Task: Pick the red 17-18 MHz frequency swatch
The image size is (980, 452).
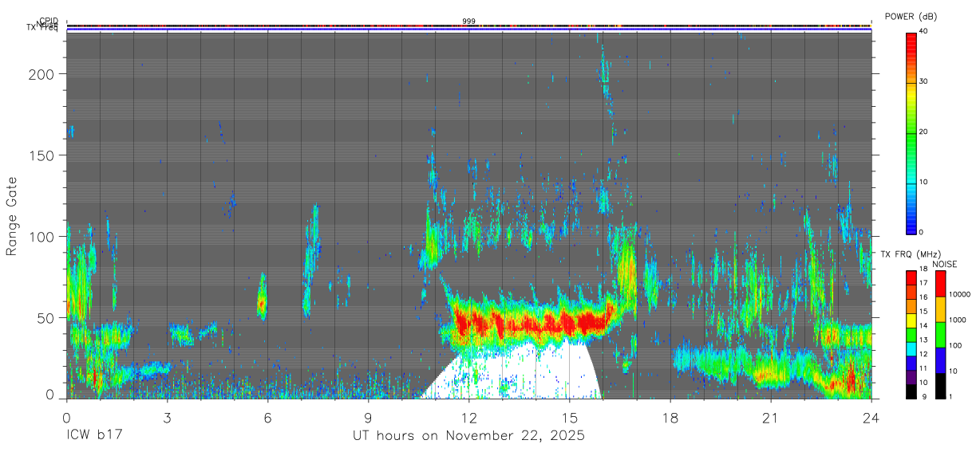Action: pos(911,278)
